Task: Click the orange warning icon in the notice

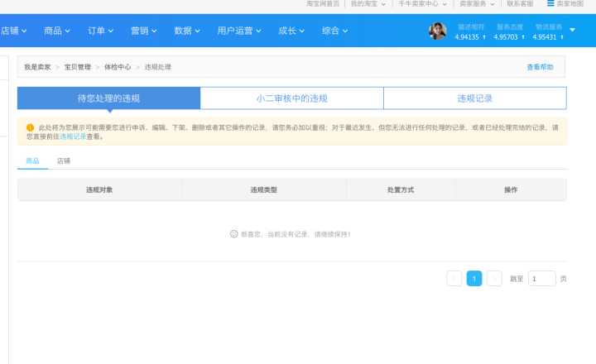Action: pos(30,127)
